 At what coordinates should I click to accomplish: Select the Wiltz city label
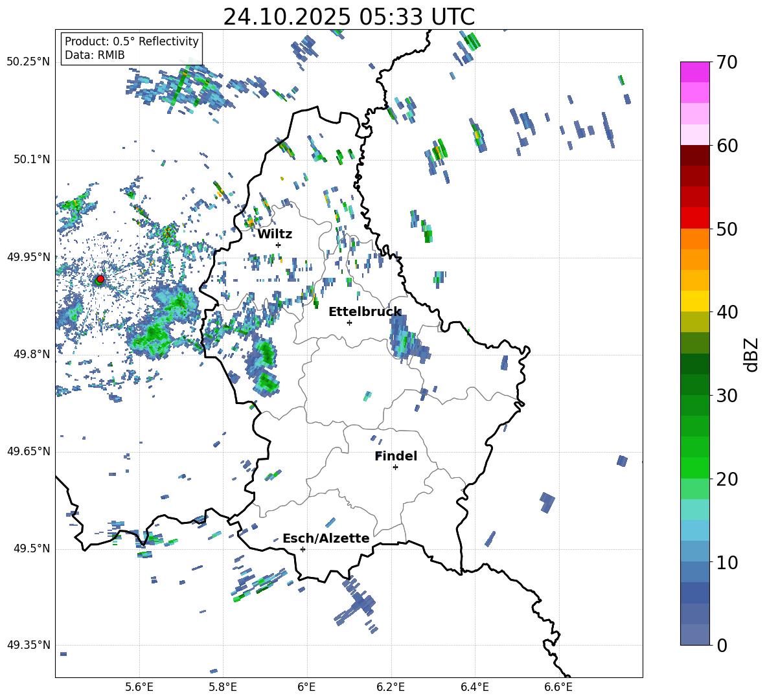(x=275, y=234)
